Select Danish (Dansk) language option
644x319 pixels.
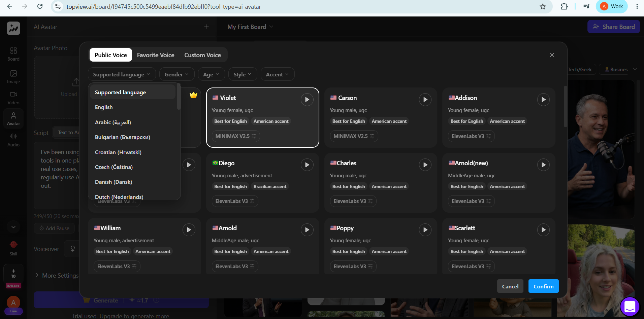point(133,182)
